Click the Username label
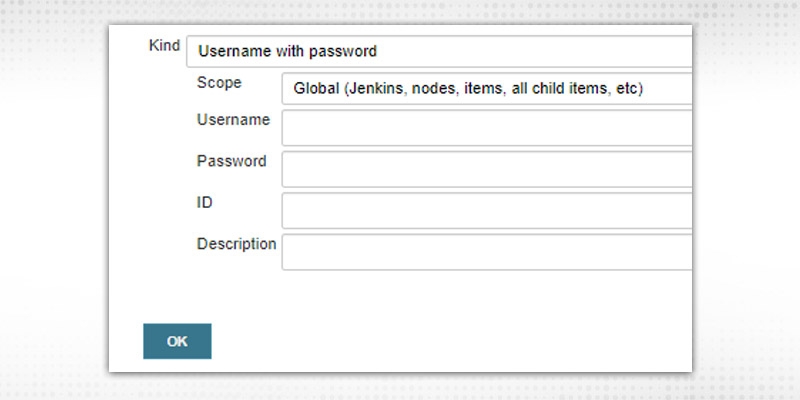 pos(233,120)
